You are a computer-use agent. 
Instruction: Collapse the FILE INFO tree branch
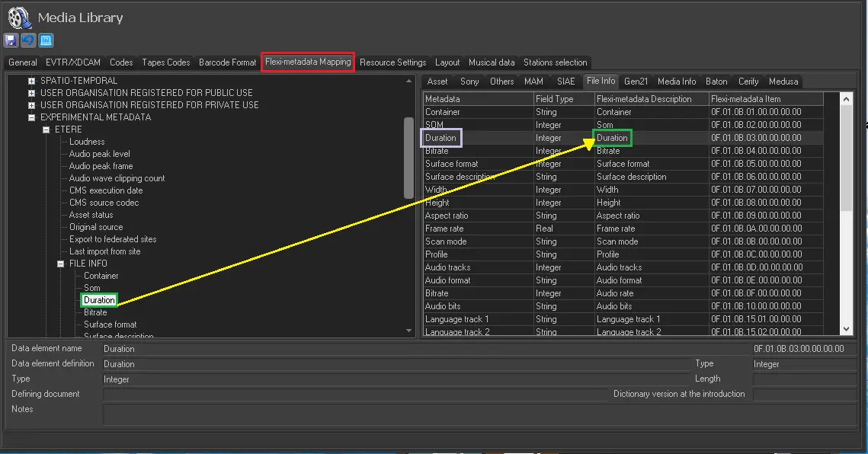pos(61,264)
